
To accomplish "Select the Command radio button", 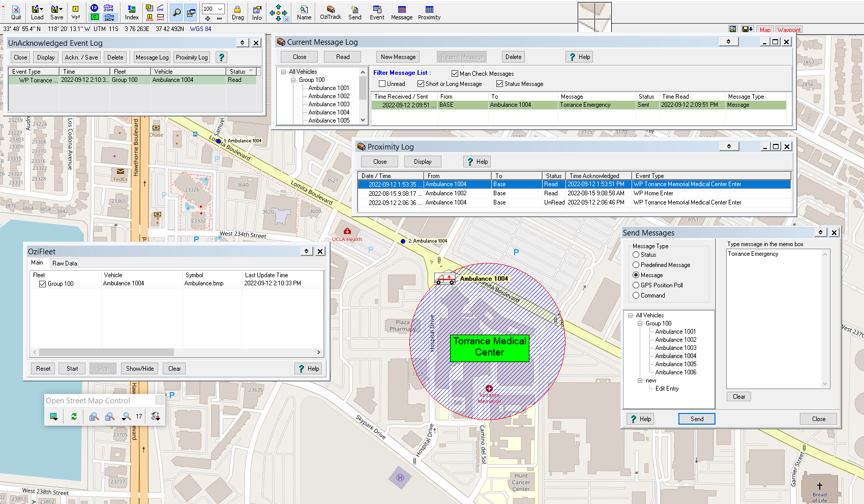I will (x=636, y=295).
